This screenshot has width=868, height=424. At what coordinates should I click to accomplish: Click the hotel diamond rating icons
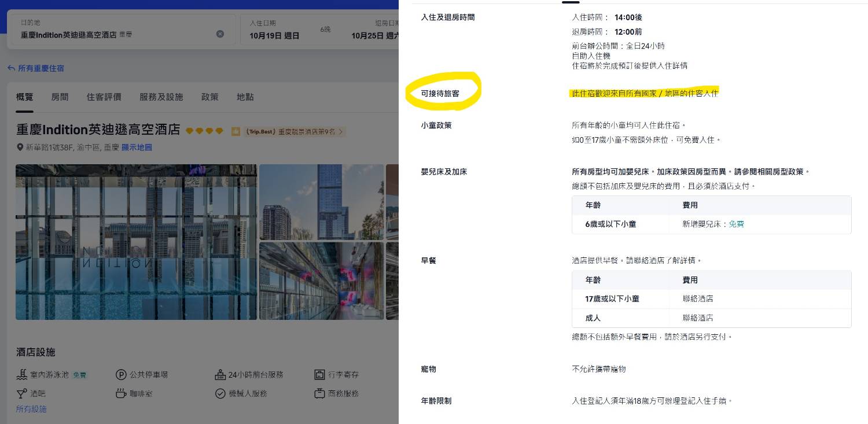(204, 131)
